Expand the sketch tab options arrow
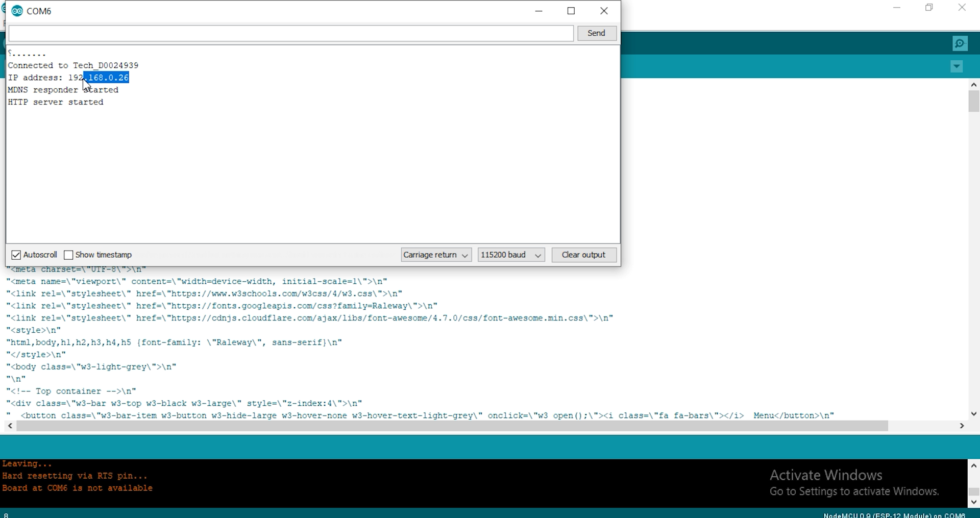Screen dimensions: 980x518 [957, 67]
